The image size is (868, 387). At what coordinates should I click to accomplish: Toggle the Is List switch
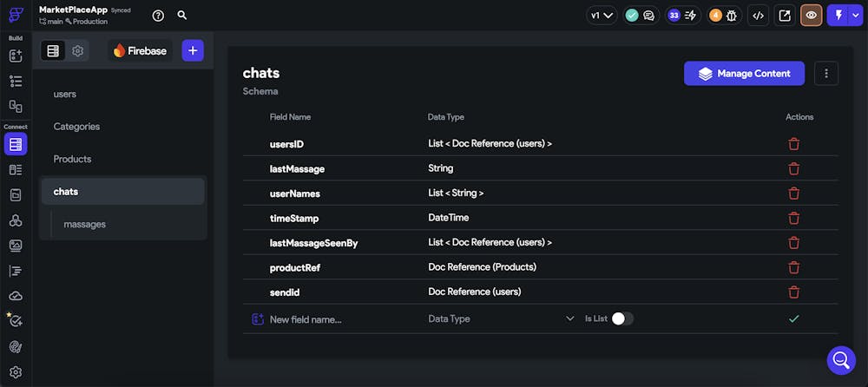click(x=622, y=318)
